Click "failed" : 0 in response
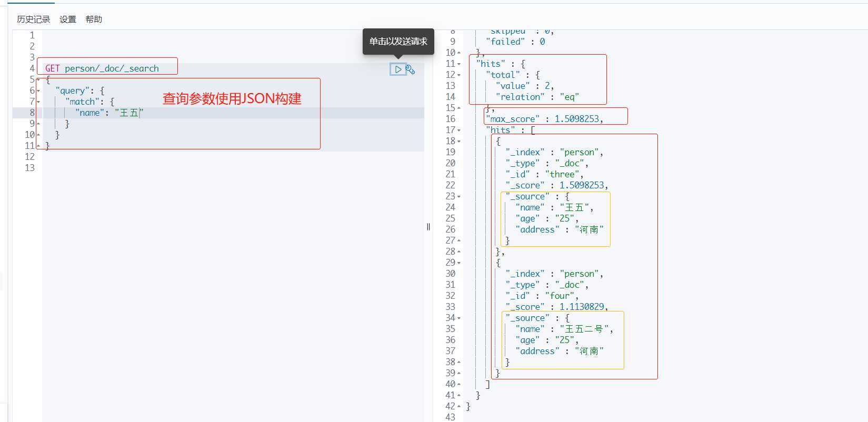This screenshot has width=868, height=422. [515, 42]
